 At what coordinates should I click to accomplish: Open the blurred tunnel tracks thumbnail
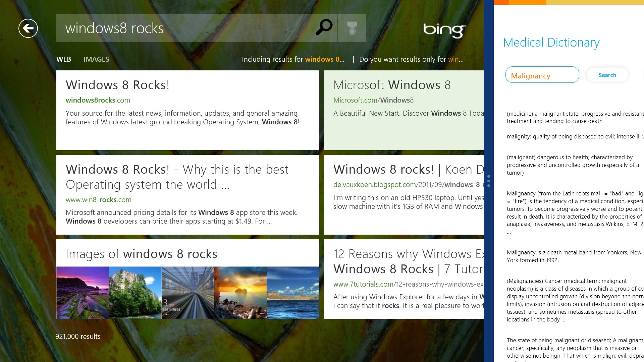[188, 293]
